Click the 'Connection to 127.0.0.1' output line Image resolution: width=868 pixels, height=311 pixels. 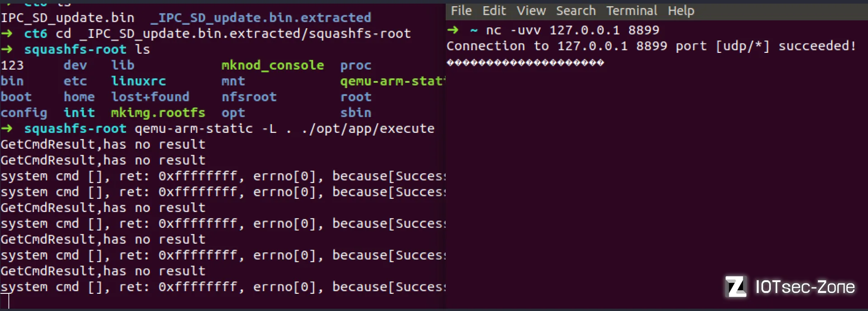click(x=651, y=46)
